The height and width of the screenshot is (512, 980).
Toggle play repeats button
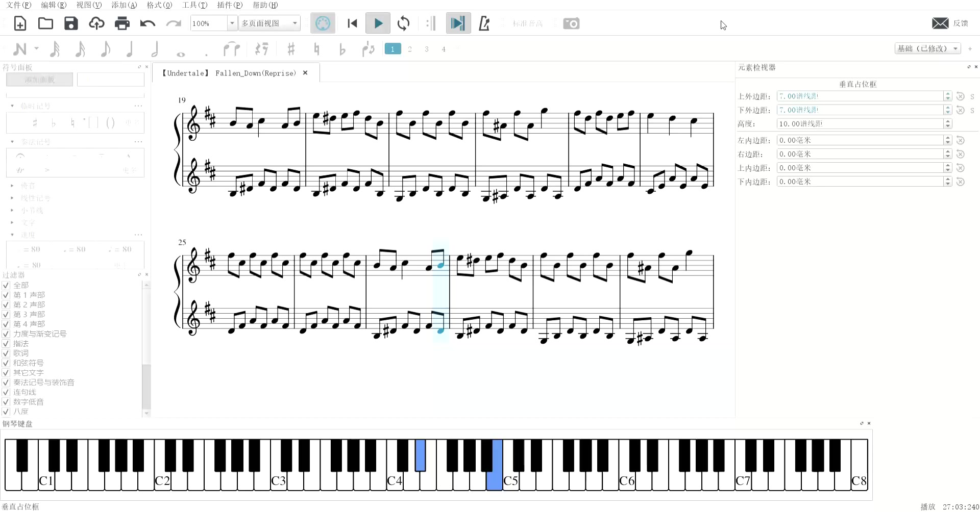point(431,23)
